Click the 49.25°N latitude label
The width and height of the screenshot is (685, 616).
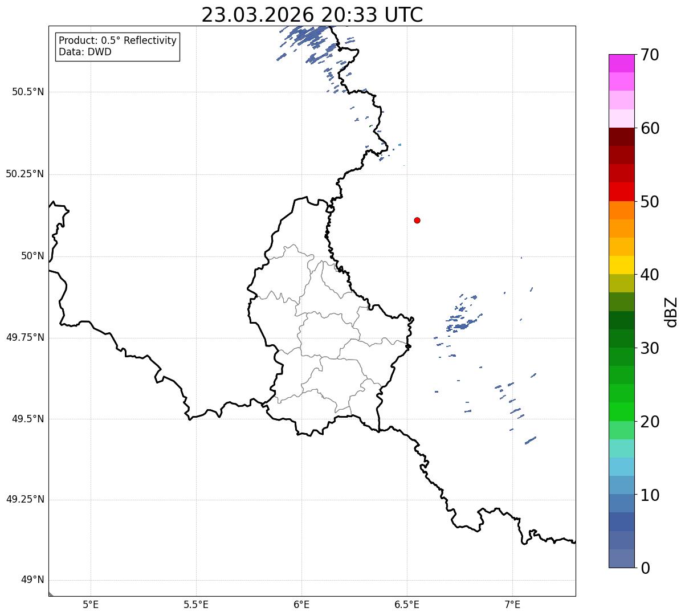25,499
